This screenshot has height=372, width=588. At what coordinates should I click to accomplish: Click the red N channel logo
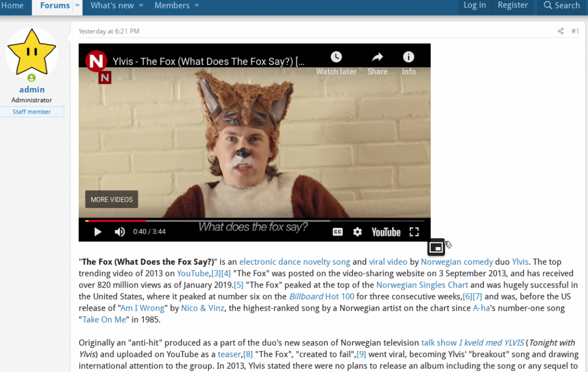point(96,61)
